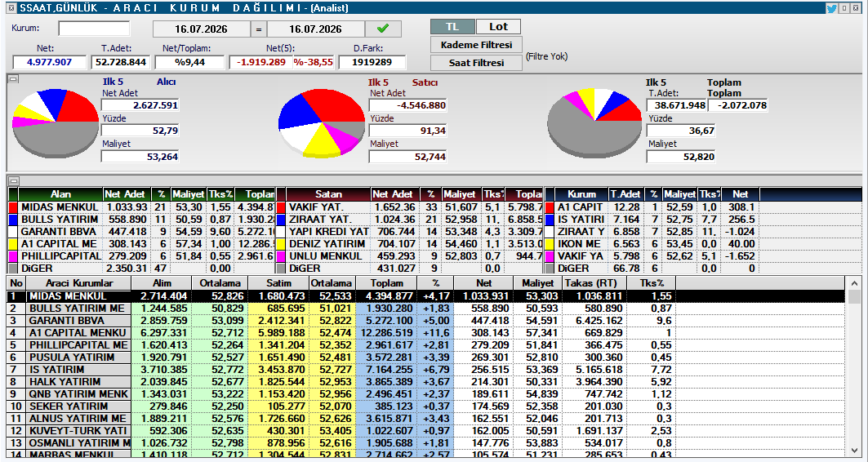Confirm the date range with green checkmark

[x=382, y=29]
